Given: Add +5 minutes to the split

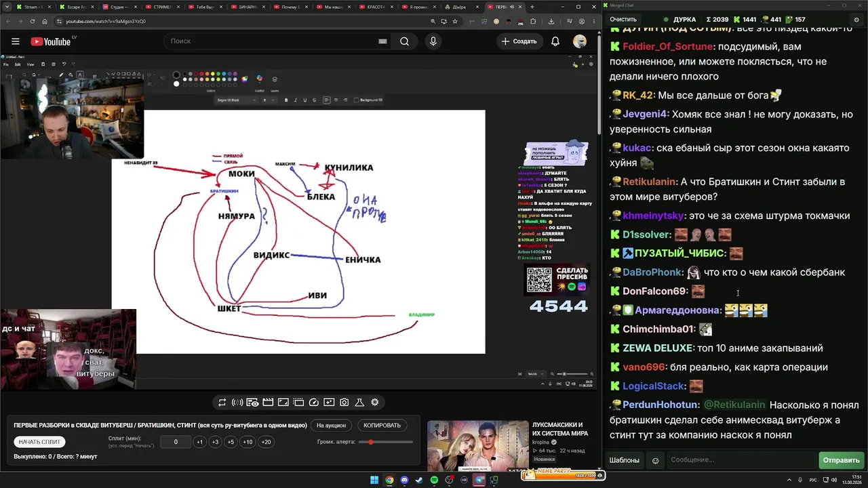Looking at the screenshot, I should click(231, 442).
